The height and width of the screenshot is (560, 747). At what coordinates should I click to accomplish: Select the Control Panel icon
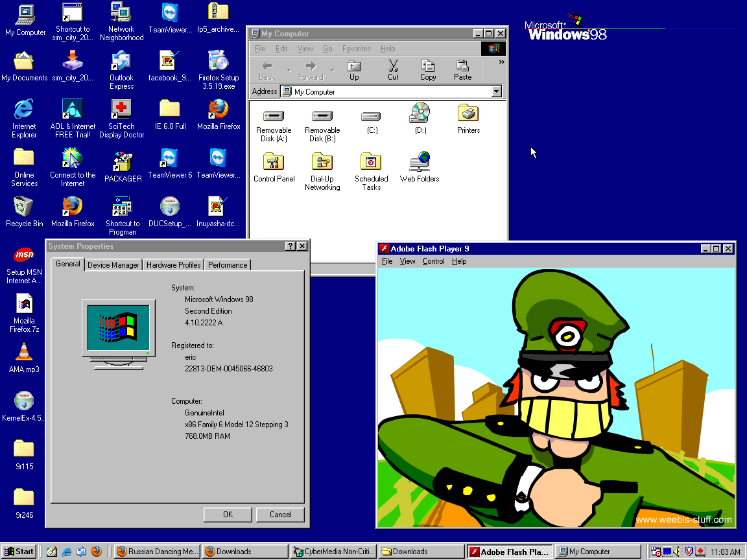[274, 168]
